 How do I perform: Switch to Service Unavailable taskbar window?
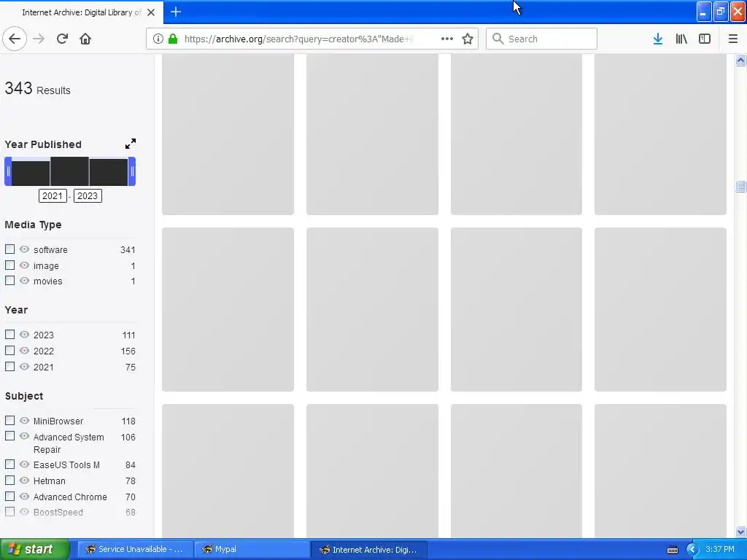click(135, 549)
